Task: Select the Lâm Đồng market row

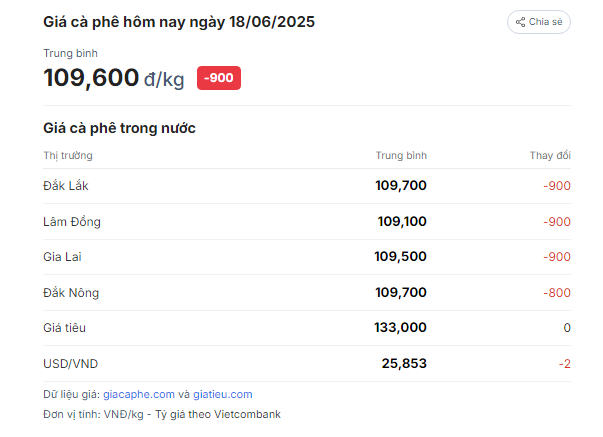Action: [307, 222]
